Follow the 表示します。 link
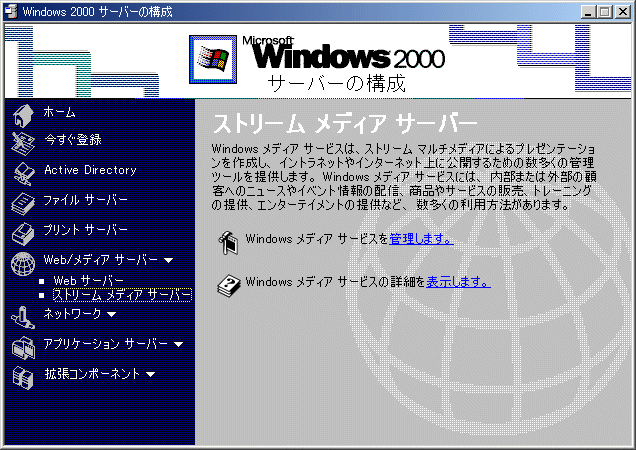 click(458, 282)
